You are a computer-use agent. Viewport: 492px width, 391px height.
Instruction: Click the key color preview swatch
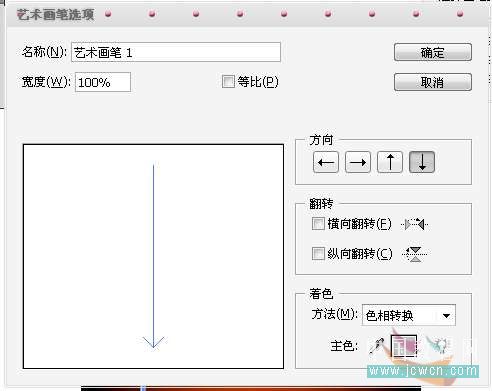click(x=404, y=346)
